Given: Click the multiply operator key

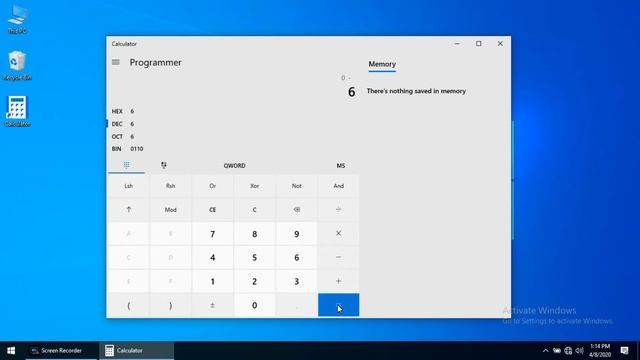Looking at the screenshot, I should (x=339, y=233).
